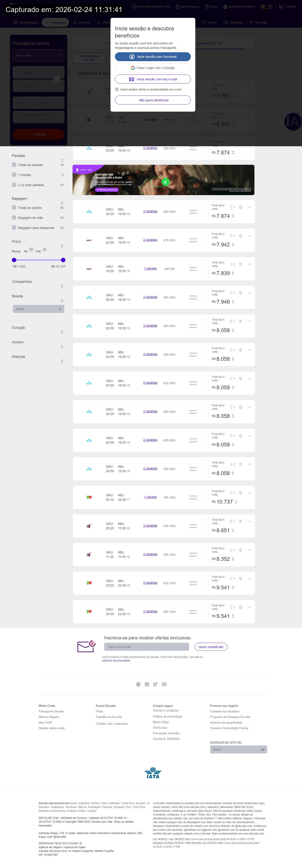Open the 'Brasil' site country dropdown
302x868 pixels.
[x=238, y=749]
